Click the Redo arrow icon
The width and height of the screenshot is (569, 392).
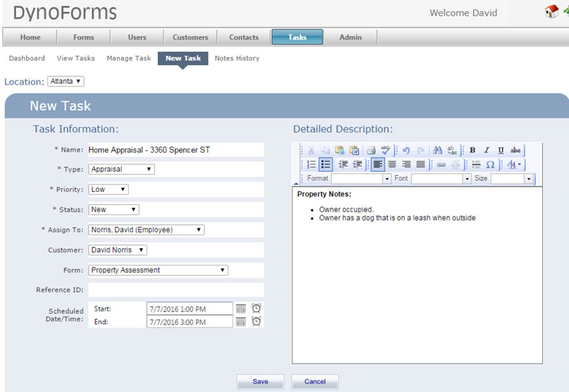coord(420,150)
